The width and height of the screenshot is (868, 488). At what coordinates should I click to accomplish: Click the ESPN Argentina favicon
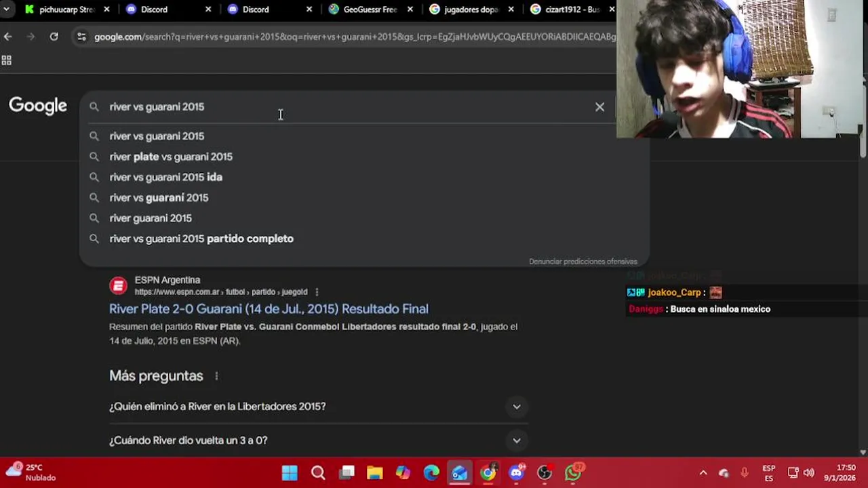tap(118, 286)
